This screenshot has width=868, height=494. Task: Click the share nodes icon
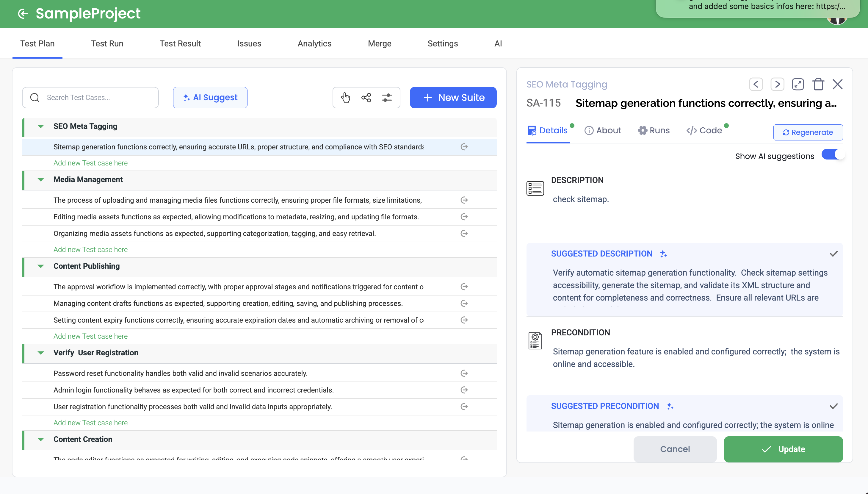click(x=366, y=97)
